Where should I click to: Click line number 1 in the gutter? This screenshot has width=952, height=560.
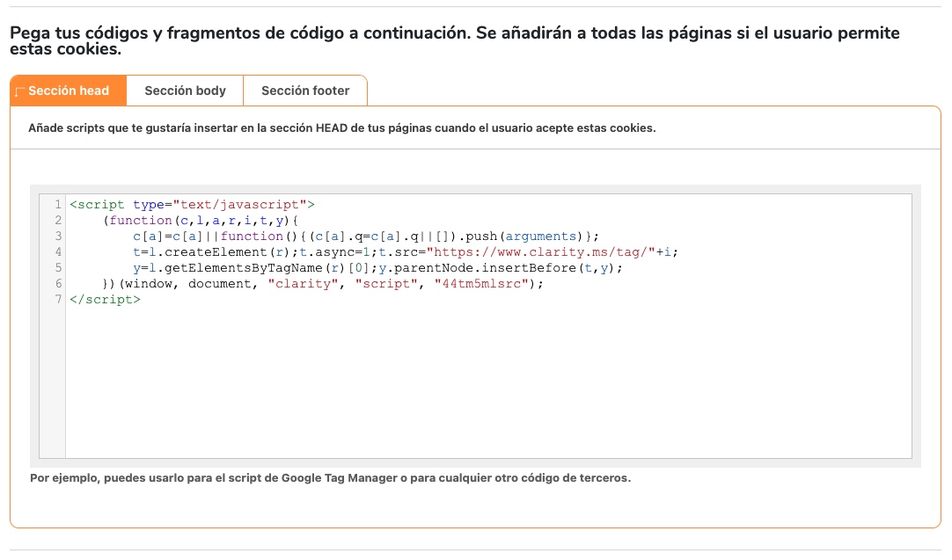(58, 205)
